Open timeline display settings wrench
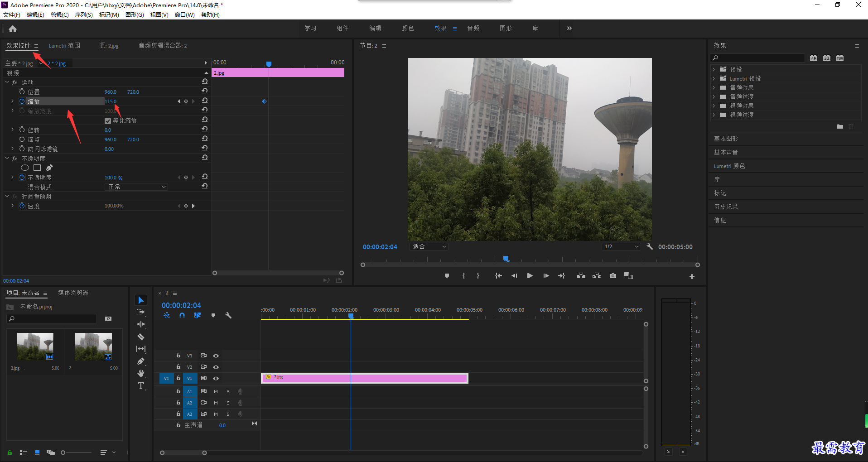The image size is (868, 462). coord(228,315)
